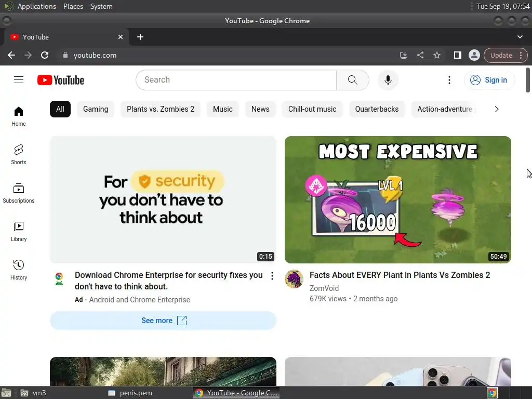The width and height of the screenshot is (532, 399).
Task: Play the MOST EXPENSIVE video thumbnail
Action: (397, 199)
